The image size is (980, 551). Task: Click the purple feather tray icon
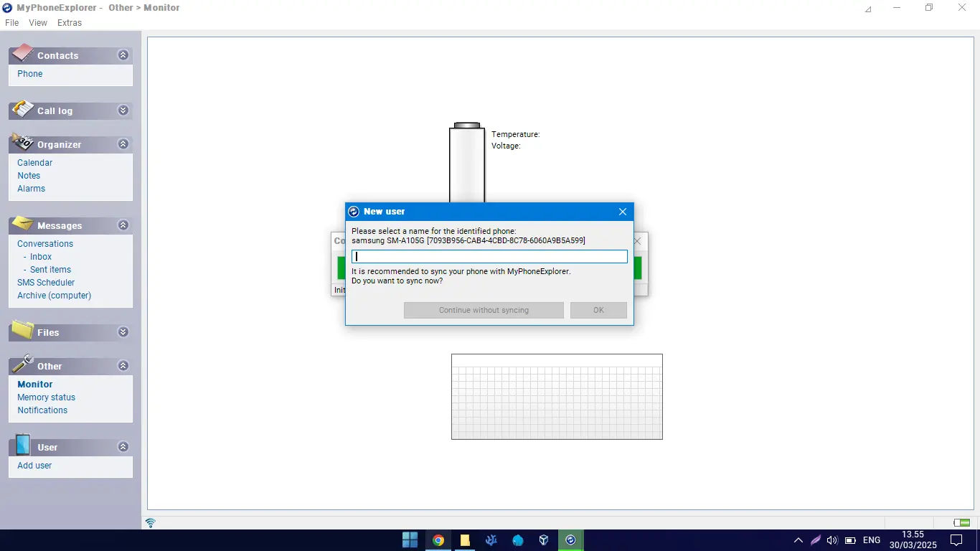(x=816, y=540)
